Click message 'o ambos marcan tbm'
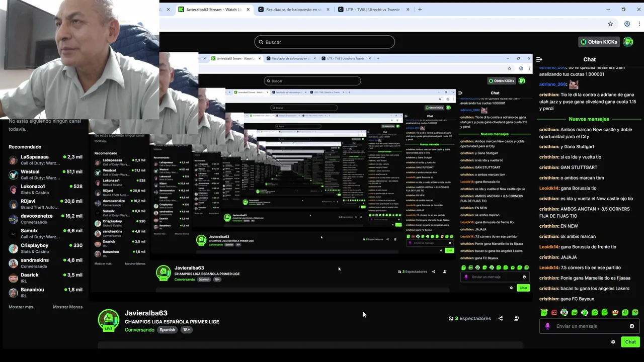The width and height of the screenshot is (644, 362). point(582,178)
